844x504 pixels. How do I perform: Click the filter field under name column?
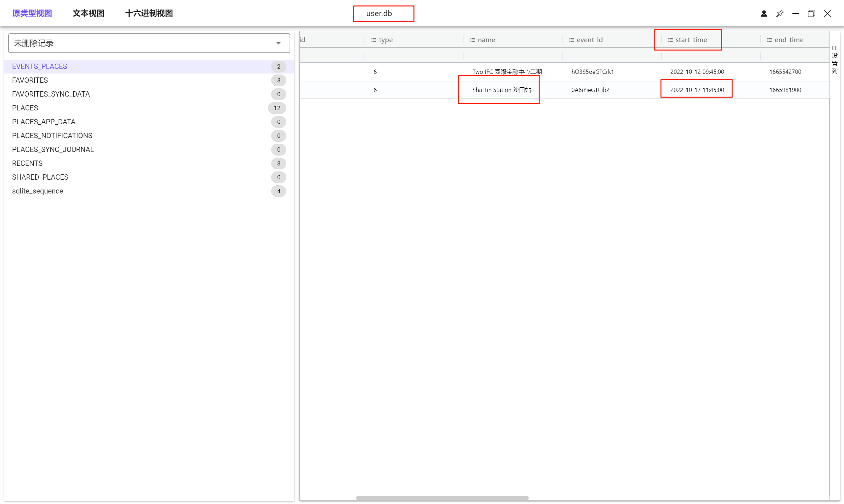pos(513,55)
